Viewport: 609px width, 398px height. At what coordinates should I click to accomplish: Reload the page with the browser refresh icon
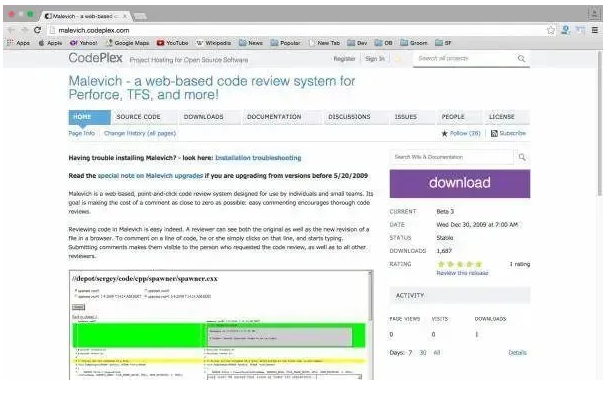point(37,30)
